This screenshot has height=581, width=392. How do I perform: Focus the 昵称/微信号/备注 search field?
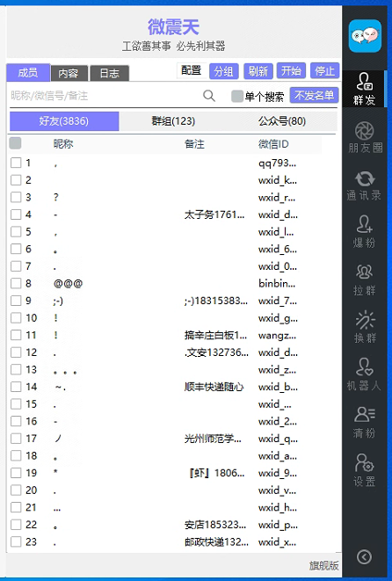click(104, 96)
